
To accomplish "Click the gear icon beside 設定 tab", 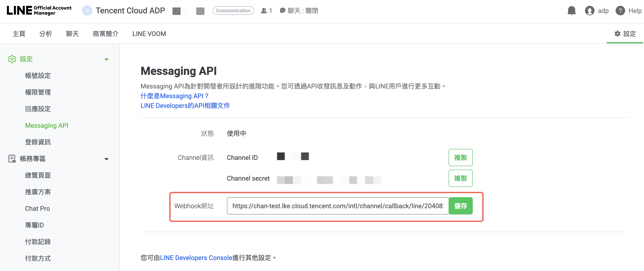I will (617, 34).
